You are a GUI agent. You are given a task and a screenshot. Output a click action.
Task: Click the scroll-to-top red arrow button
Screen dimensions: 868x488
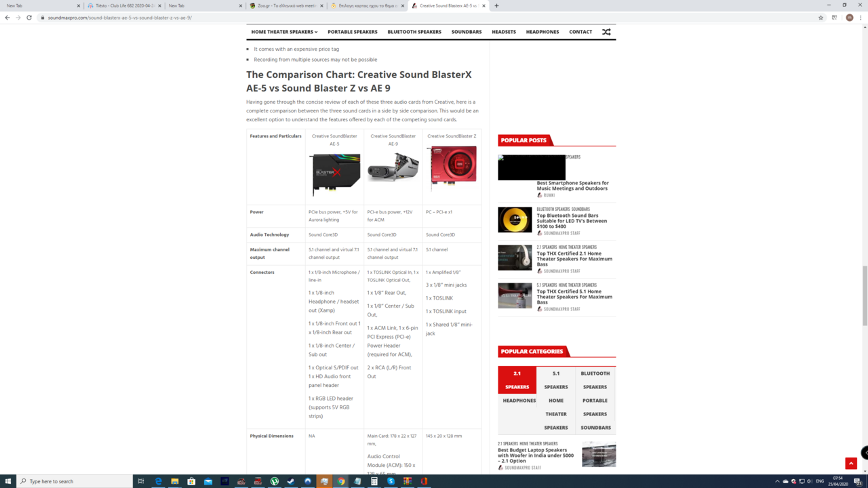coord(851,464)
